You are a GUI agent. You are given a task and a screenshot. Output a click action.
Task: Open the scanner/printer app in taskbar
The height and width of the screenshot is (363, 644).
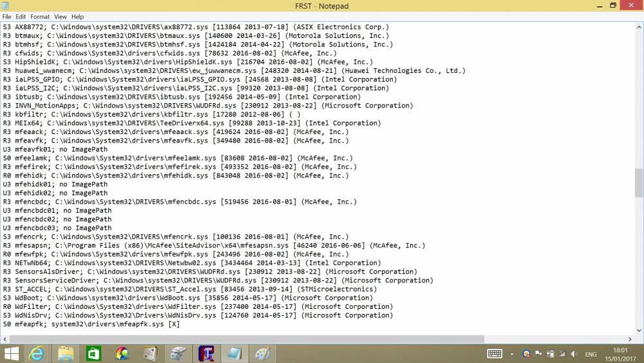178,353
